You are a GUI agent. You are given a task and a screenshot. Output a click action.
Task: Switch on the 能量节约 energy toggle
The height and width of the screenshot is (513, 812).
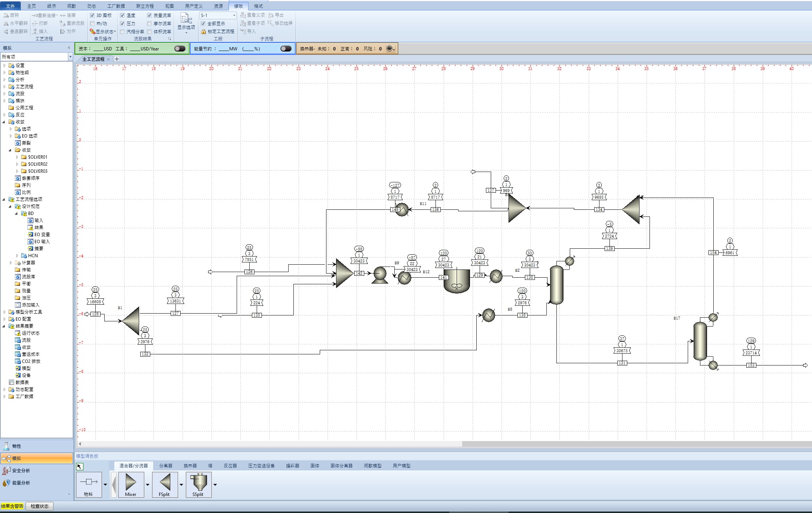pos(286,49)
